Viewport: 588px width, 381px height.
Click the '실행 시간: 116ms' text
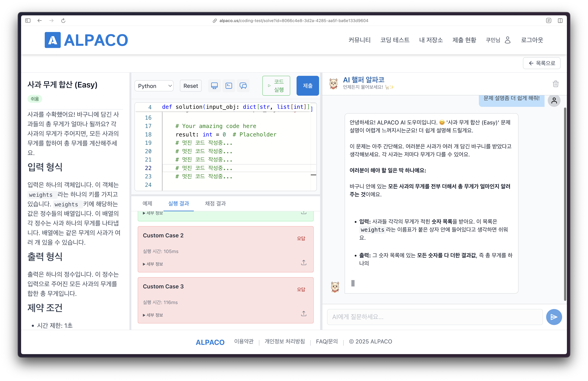point(160,302)
